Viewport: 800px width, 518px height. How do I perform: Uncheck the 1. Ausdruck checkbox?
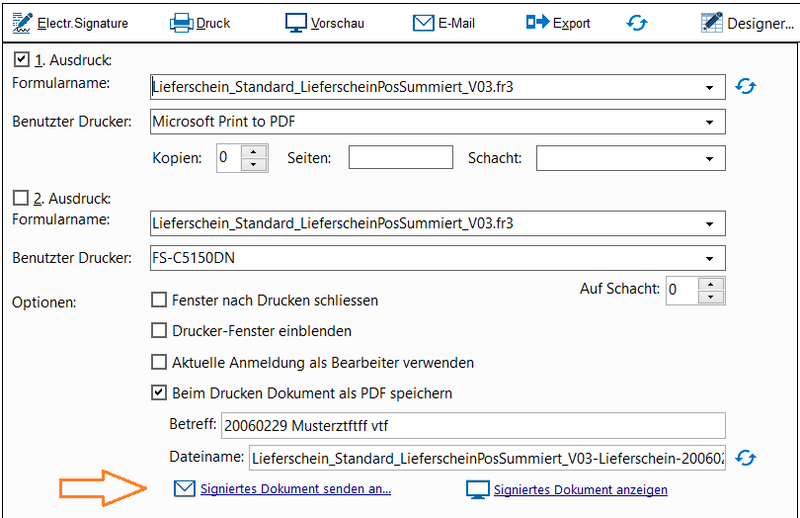20,61
